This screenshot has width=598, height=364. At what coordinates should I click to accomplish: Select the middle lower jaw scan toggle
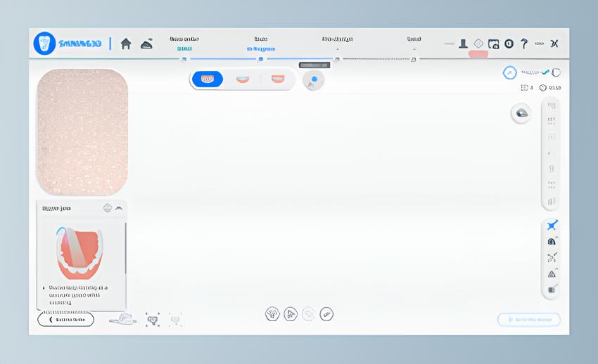coord(243,79)
